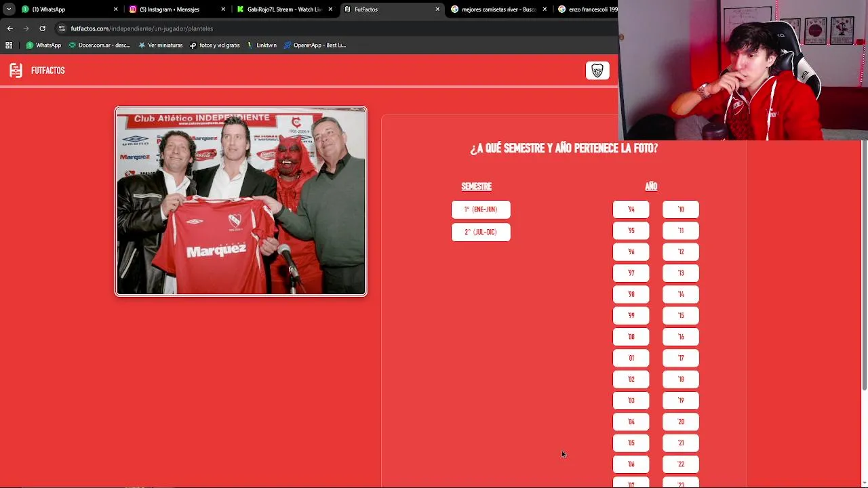The height and width of the screenshot is (488, 868).
Task: Click the Independiente shirt presentation photo
Action: 241,201
